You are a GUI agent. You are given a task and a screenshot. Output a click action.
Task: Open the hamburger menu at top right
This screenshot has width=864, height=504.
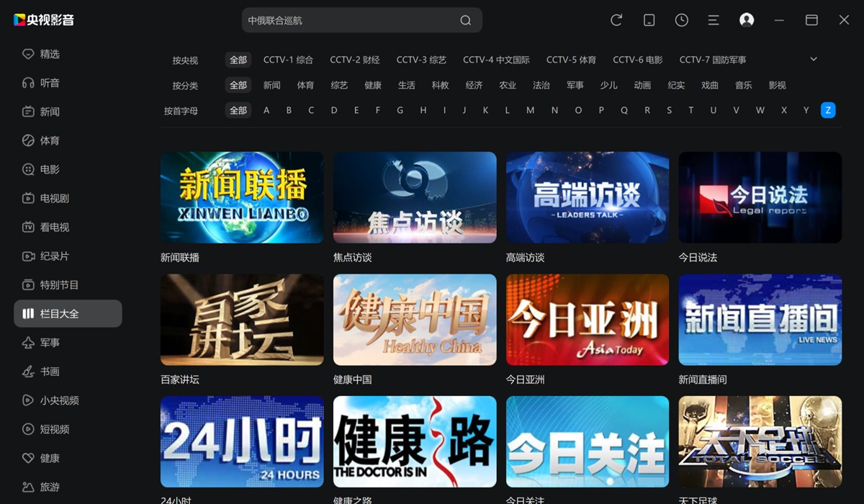714,20
